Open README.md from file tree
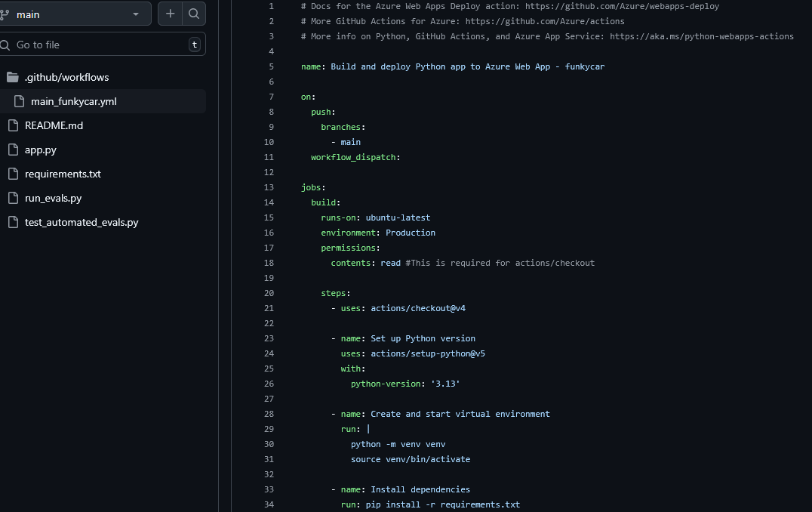This screenshot has height=512, width=812. pos(54,125)
